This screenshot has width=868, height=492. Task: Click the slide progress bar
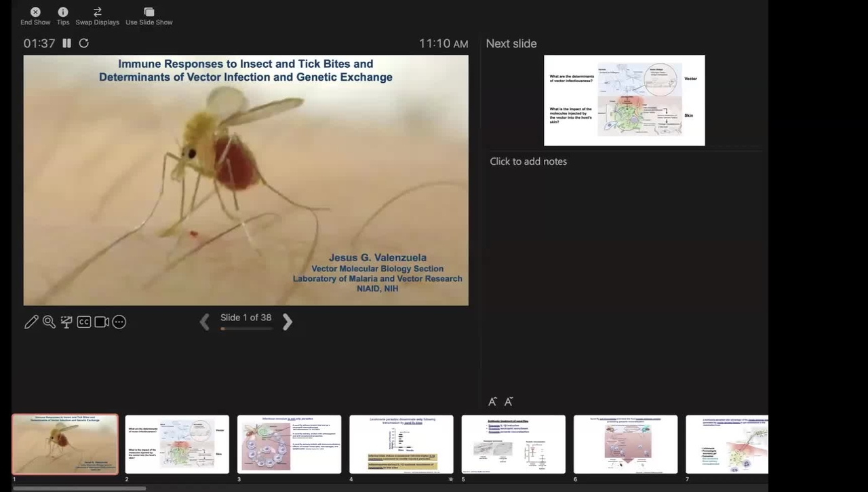coord(246,328)
